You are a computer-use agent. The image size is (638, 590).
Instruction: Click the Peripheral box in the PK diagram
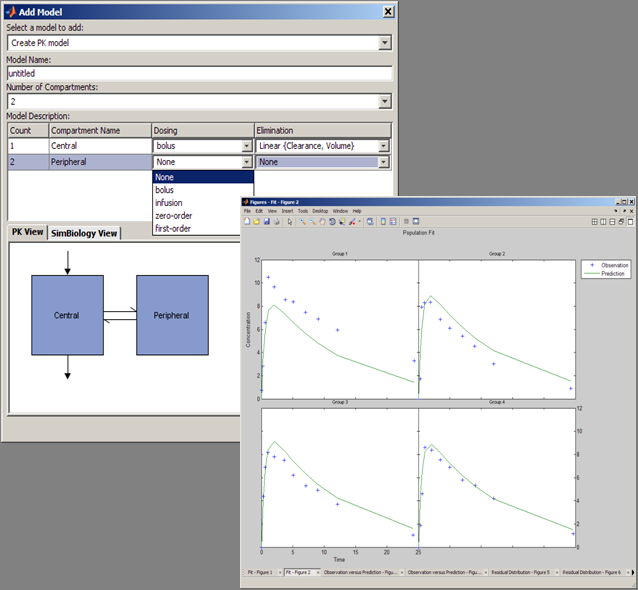point(173,315)
